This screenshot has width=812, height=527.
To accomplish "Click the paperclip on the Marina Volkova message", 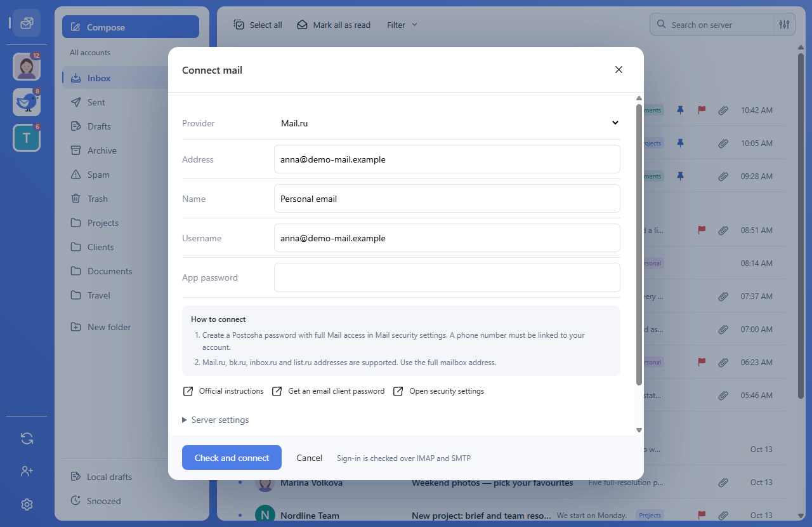I will [723, 483].
